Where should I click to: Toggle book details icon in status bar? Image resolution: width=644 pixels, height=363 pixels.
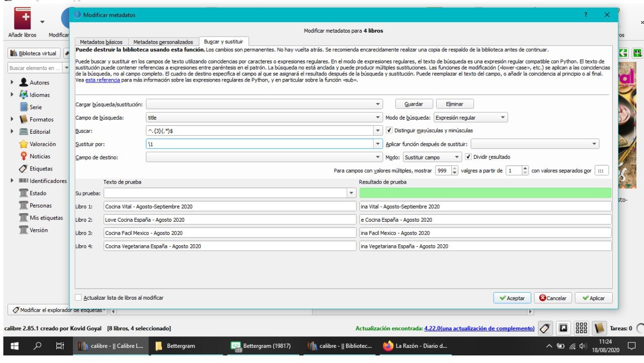click(x=599, y=328)
